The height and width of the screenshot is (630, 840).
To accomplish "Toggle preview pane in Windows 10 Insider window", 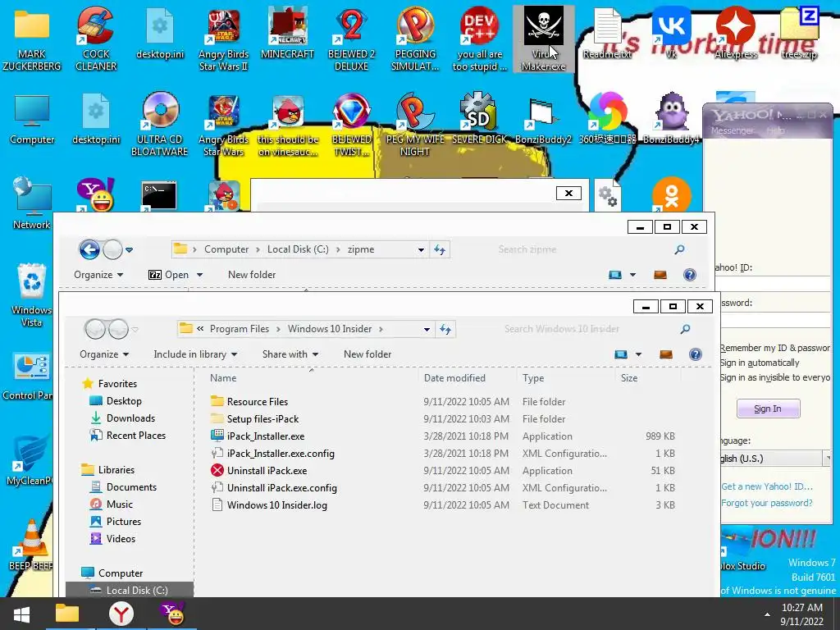I will [x=666, y=354].
